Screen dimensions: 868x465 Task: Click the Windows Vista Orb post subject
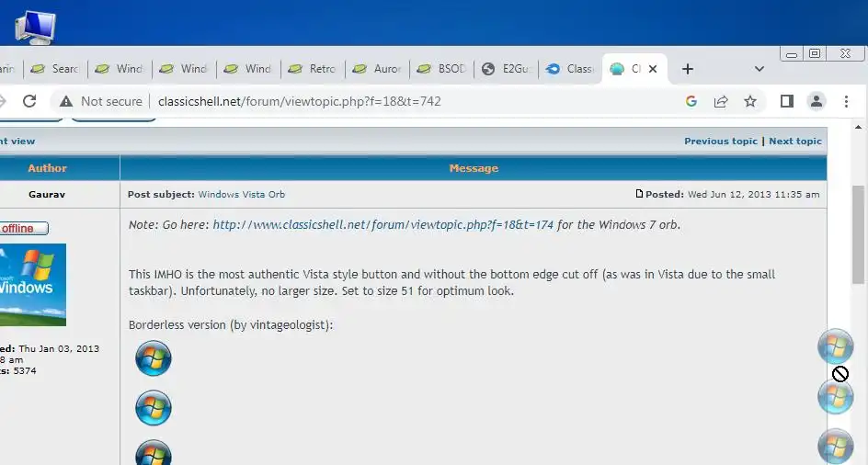tap(241, 194)
